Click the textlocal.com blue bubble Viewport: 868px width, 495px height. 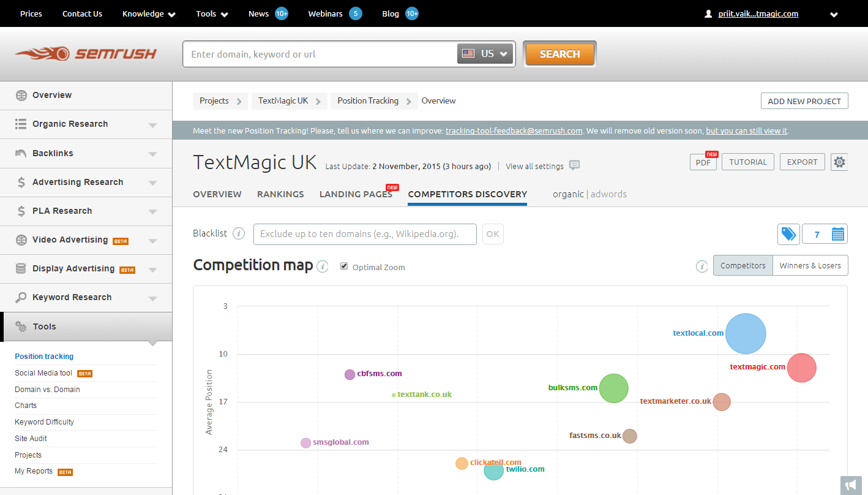click(x=746, y=333)
